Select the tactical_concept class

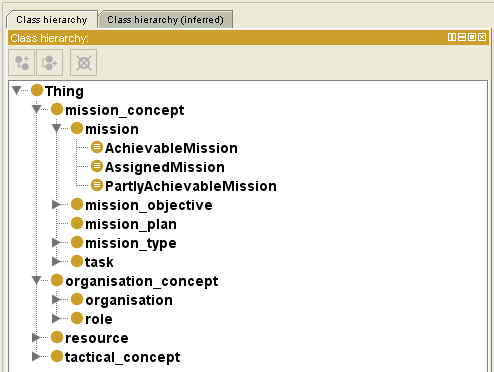click(122, 357)
